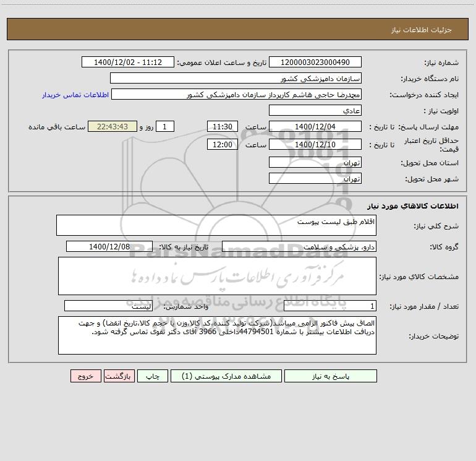Click the شرح کلی نیاز label
Viewport: 476px width, 461px height.
[436, 226]
